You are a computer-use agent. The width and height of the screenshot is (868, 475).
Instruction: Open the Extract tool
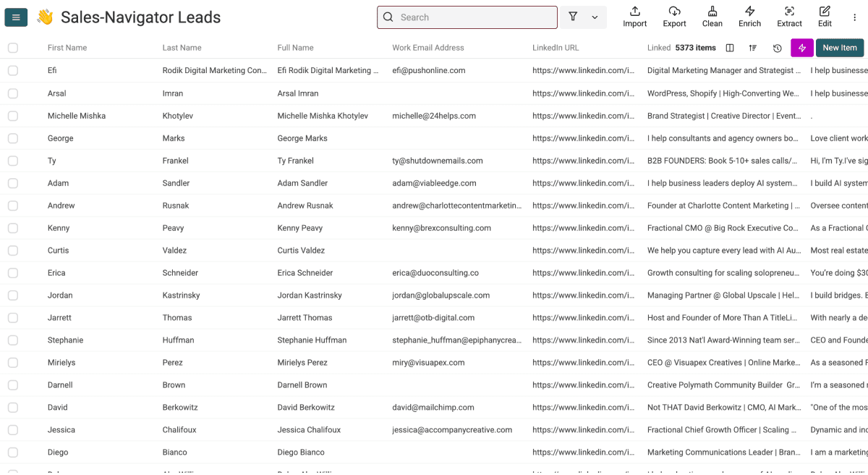[x=790, y=17]
